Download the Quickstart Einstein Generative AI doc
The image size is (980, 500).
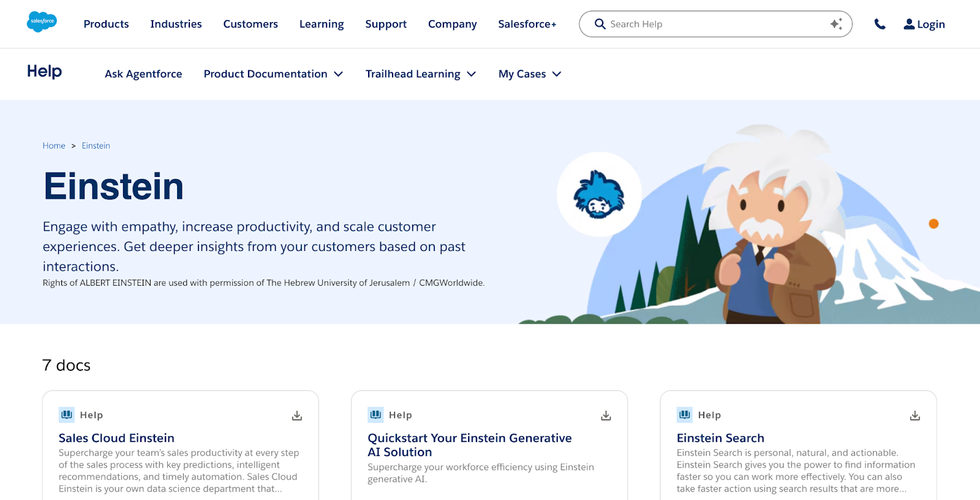coord(606,416)
